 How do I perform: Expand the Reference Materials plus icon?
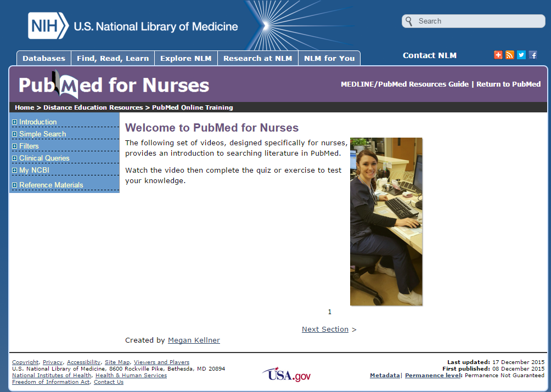click(14, 185)
